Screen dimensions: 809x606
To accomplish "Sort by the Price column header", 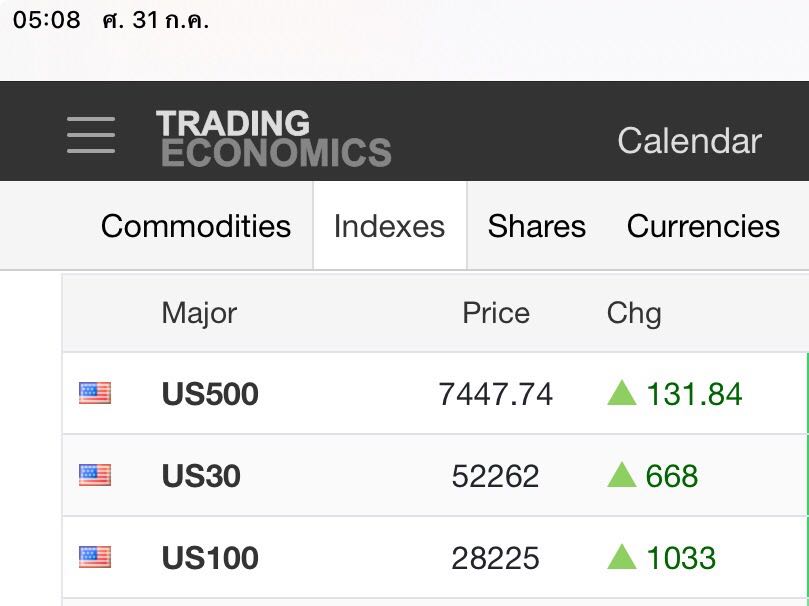I will click(496, 313).
